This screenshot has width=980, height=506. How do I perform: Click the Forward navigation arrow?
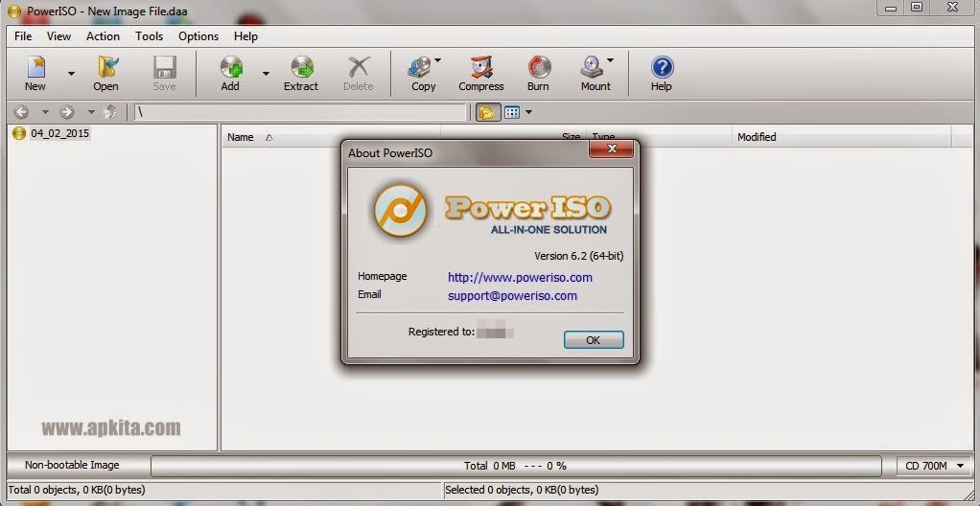tap(67, 112)
